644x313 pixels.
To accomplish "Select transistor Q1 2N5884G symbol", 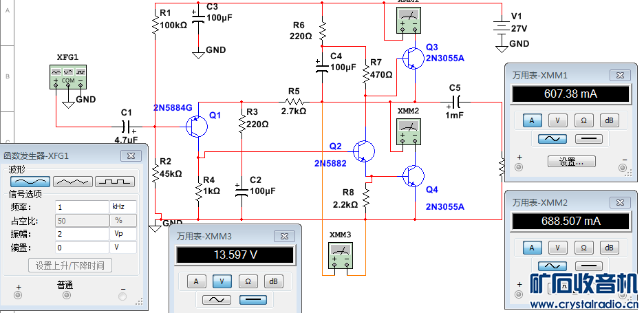I will (x=197, y=127).
